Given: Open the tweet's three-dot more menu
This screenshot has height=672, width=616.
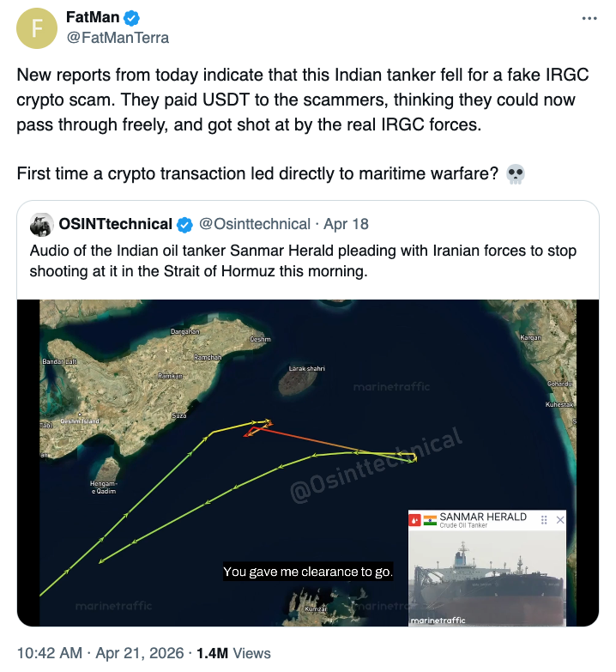Looking at the screenshot, I should tap(588, 18).
